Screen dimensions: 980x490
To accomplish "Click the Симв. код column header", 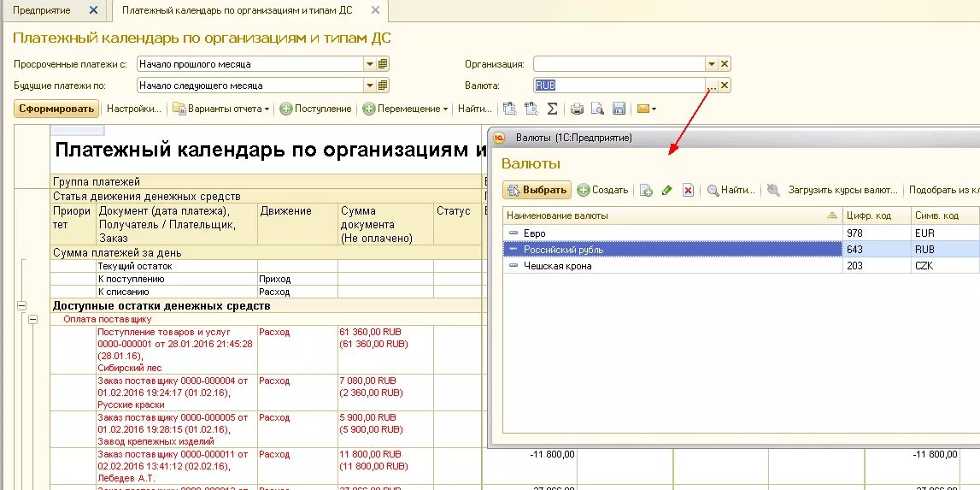I will click(945, 215).
